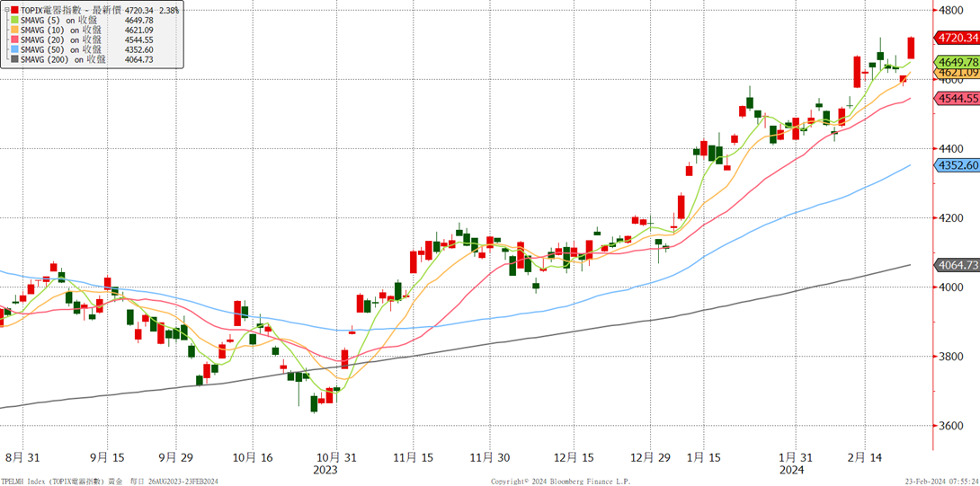This screenshot has height=486, width=980.
Task: Click the green SMAVG (5) legend swatch
Action: point(15,20)
